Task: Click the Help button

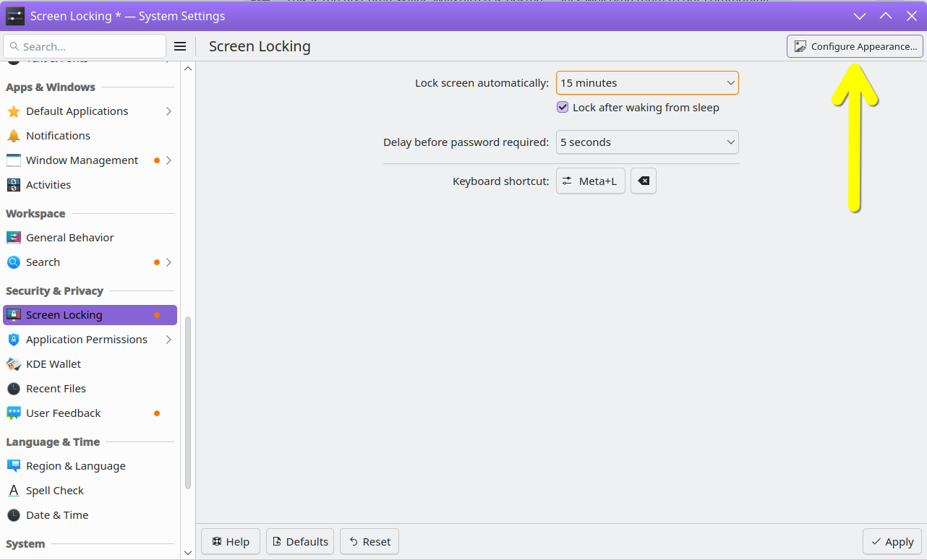Action: 231,541
